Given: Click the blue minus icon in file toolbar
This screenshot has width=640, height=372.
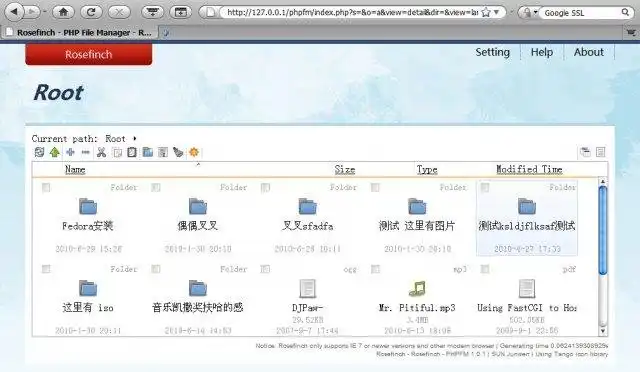Looking at the screenshot, I should click(85, 152).
